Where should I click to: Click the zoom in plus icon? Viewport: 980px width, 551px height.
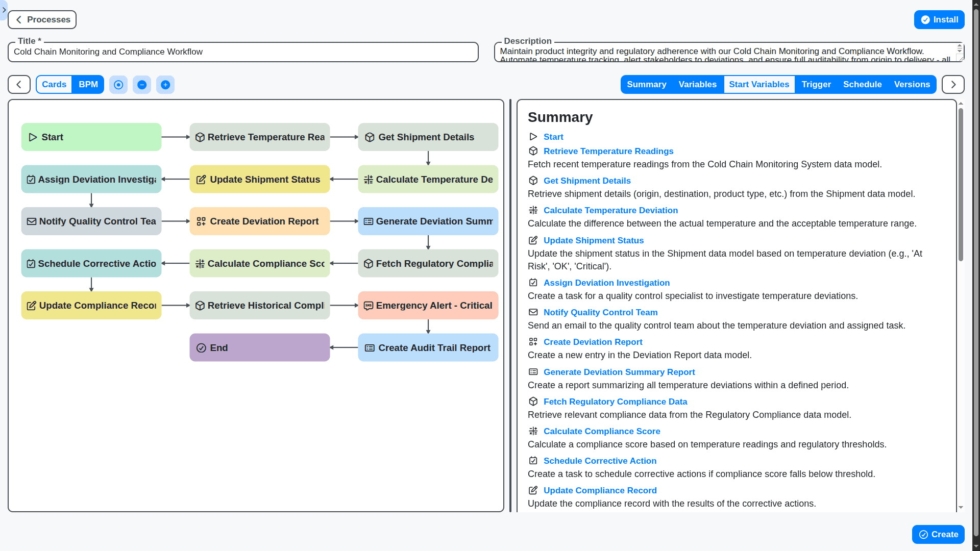point(165,85)
